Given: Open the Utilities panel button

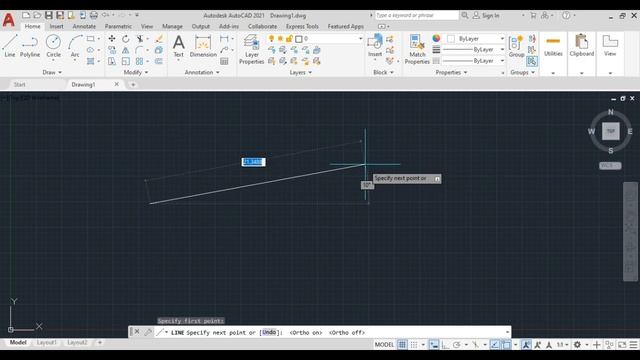Looking at the screenshot, I should click(553, 46).
